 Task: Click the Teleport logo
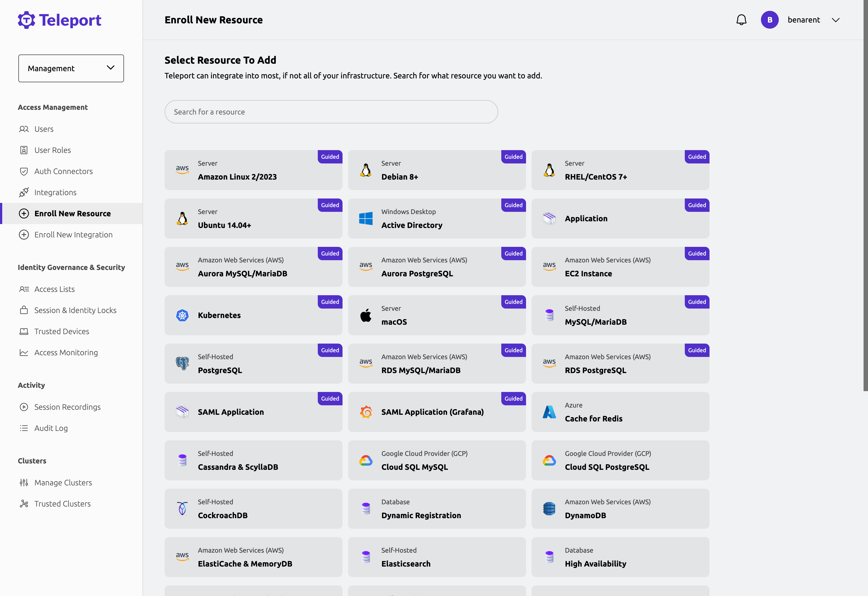click(59, 20)
